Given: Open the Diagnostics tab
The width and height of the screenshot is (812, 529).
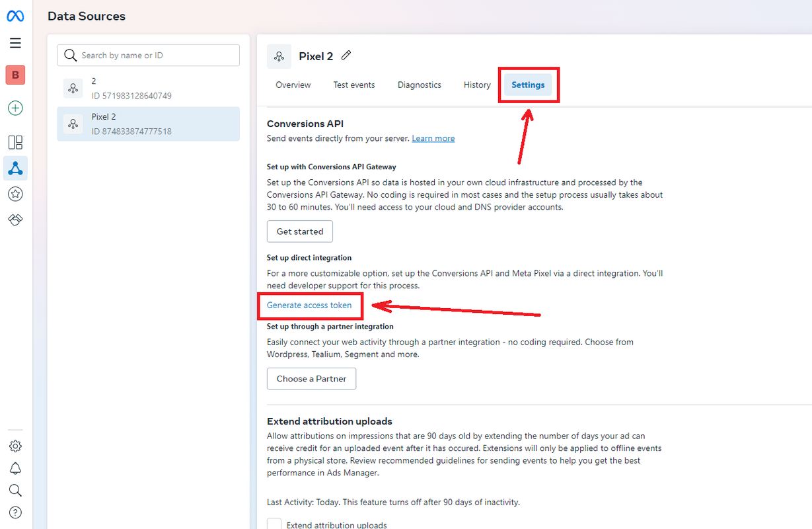Looking at the screenshot, I should click(x=420, y=85).
